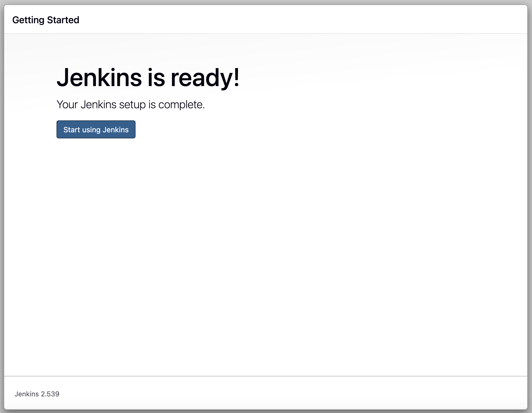This screenshot has height=413, width=532.
Task: Click the word complete in the subtitle
Action: pos(181,105)
